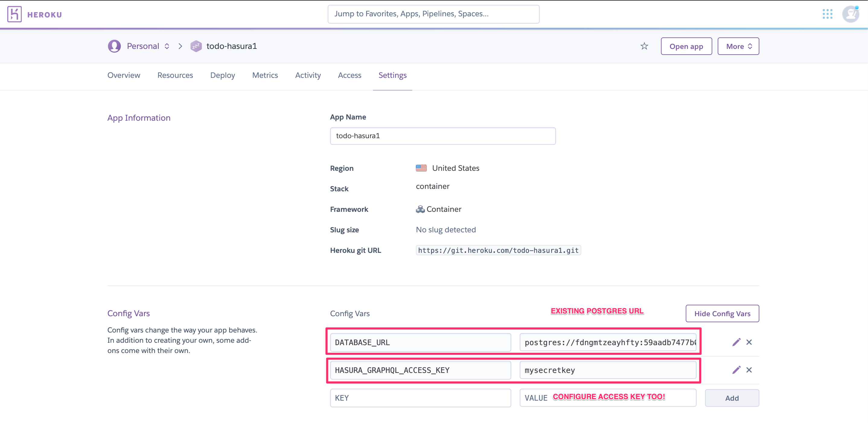This screenshot has height=423, width=868.
Task: Click the Open app button
Action: tap(686, 46)
